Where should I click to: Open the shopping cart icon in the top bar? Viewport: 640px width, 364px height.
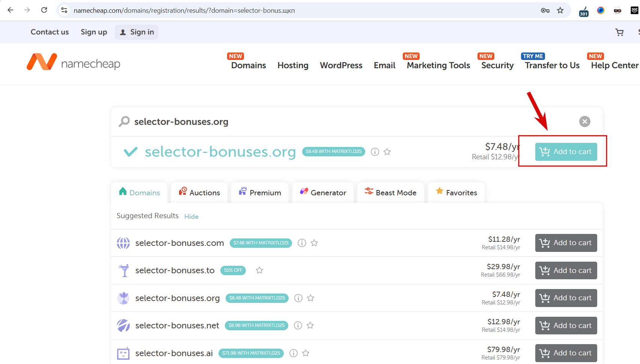(620, 32)
